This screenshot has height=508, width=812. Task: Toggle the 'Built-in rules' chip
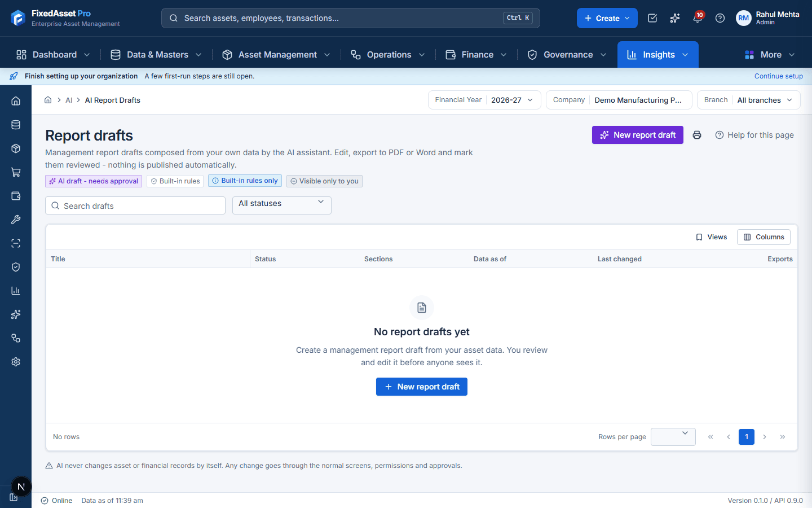[175, 181]
